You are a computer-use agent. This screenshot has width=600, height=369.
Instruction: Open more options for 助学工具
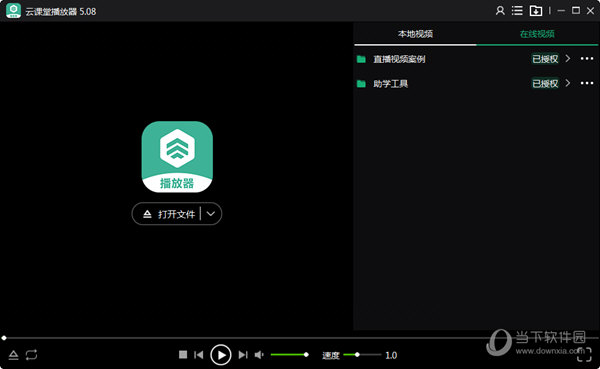tap(587, 83)
